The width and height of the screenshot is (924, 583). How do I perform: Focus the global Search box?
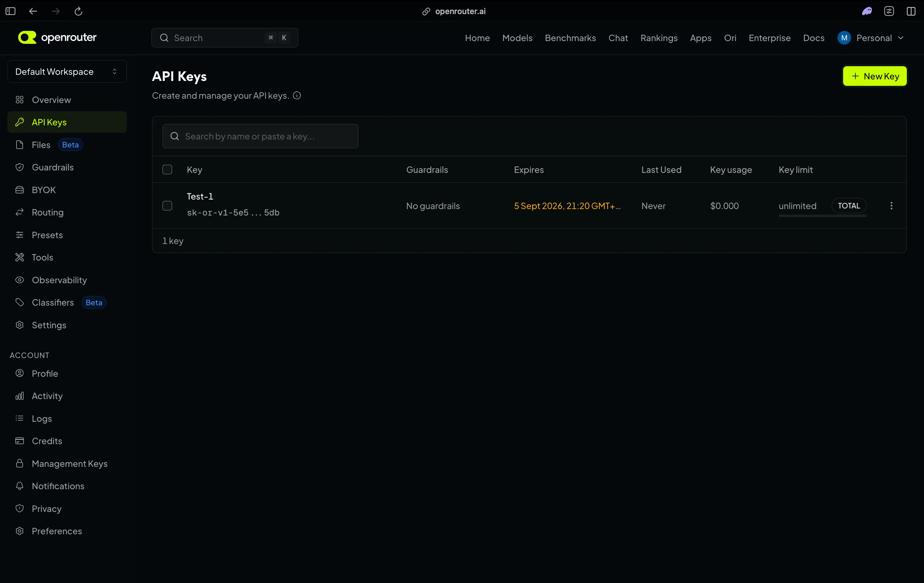pos(225,38)
